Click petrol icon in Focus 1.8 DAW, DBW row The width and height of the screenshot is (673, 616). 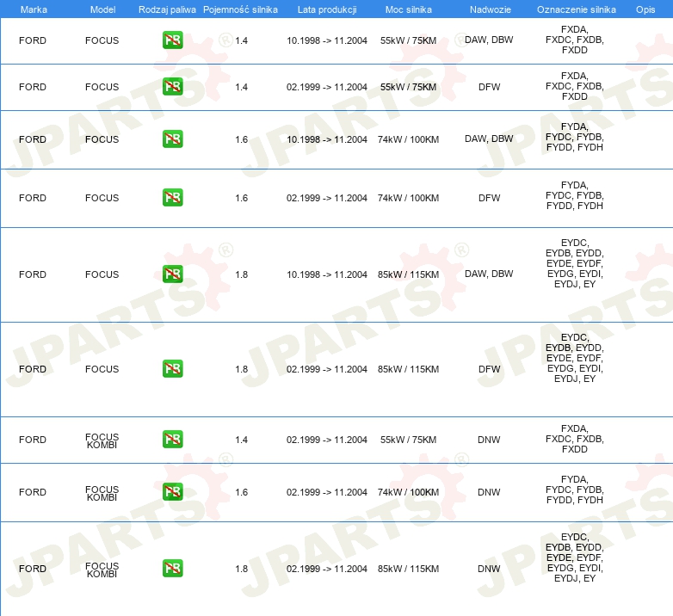pos(172,274)
